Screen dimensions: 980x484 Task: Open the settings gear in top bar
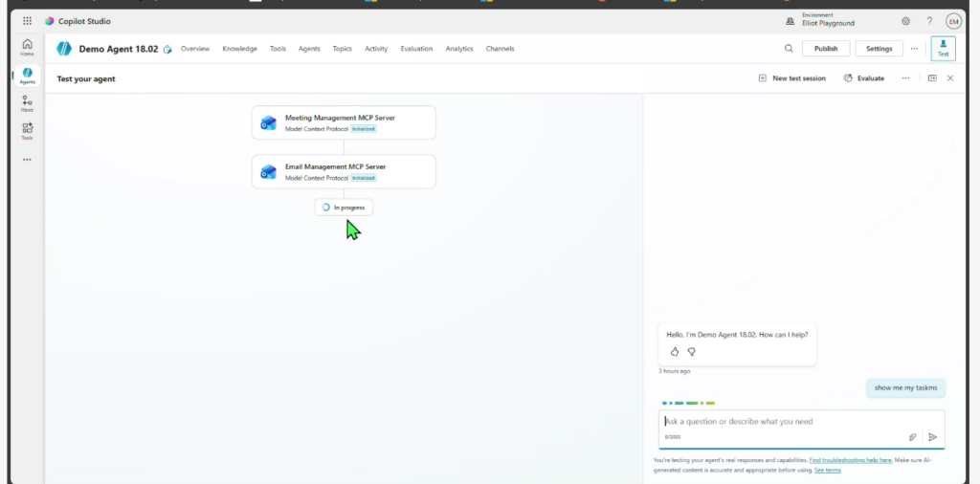(905, 21)
